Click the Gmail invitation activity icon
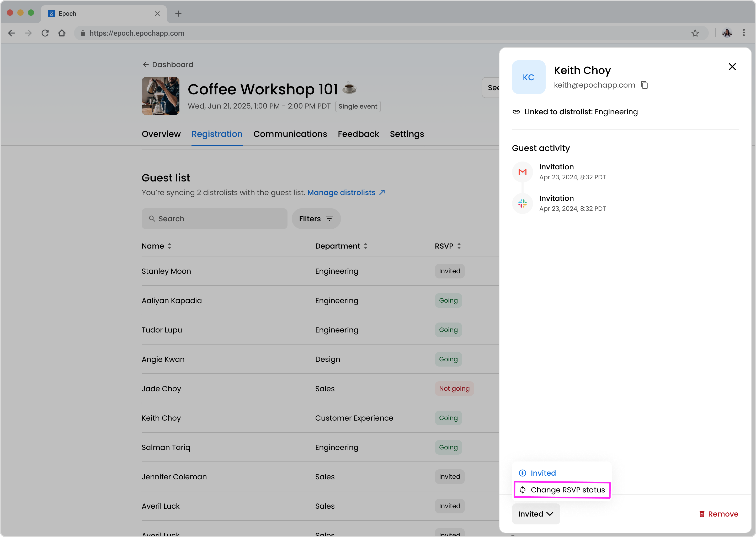 pyautogui.click(x=522, y=172)
